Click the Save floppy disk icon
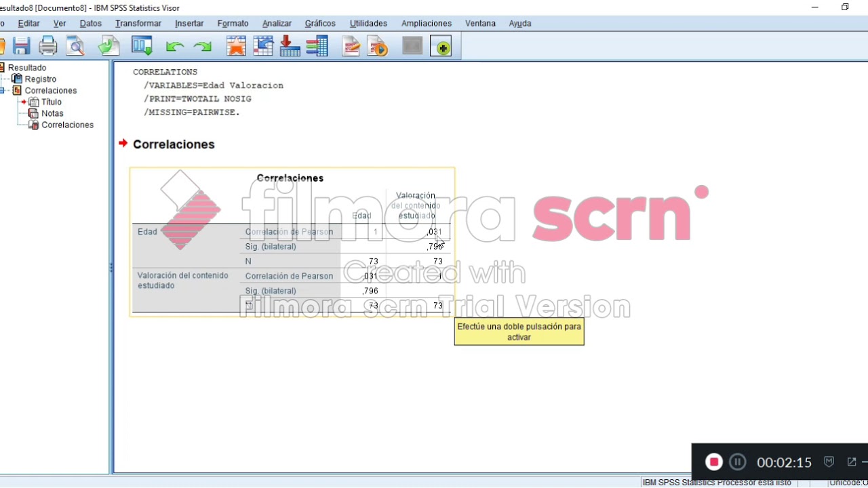 point(21,46)
